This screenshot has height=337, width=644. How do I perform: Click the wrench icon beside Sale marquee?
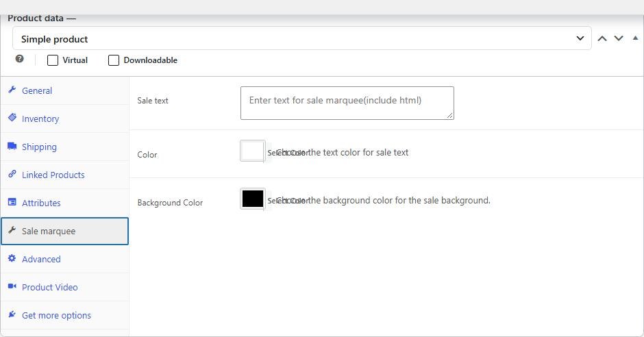[x=12, y=230]
